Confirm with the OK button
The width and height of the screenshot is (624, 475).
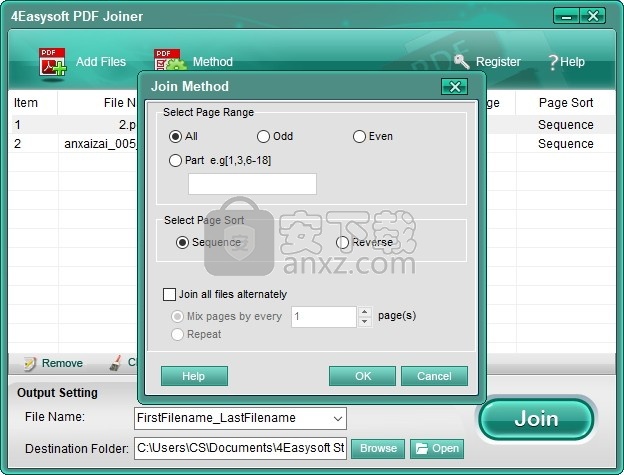click(x=363, y=376)
